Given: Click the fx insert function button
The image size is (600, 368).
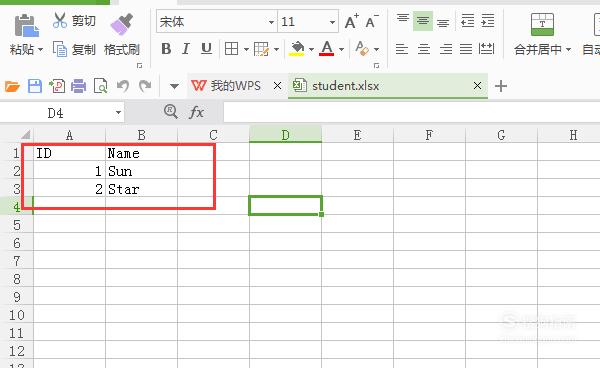Looking at the screenshot, I should pos(197,112).
